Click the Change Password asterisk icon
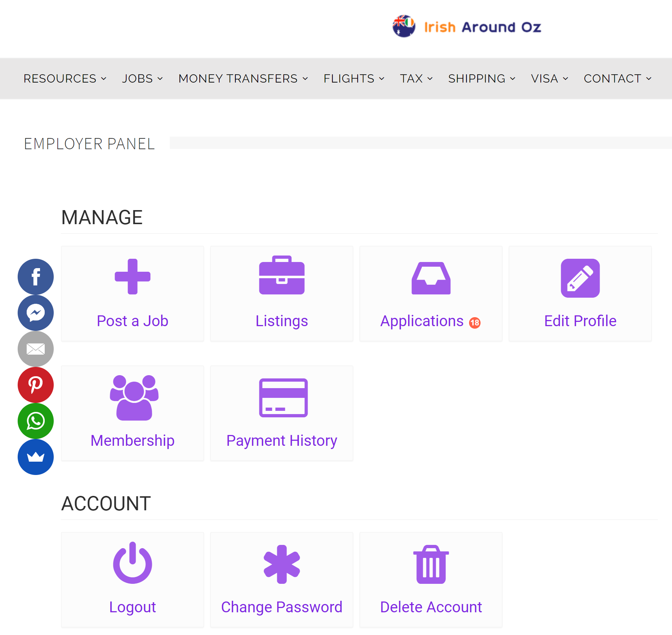Screen dimensions: 672x635 pos(282,564)
